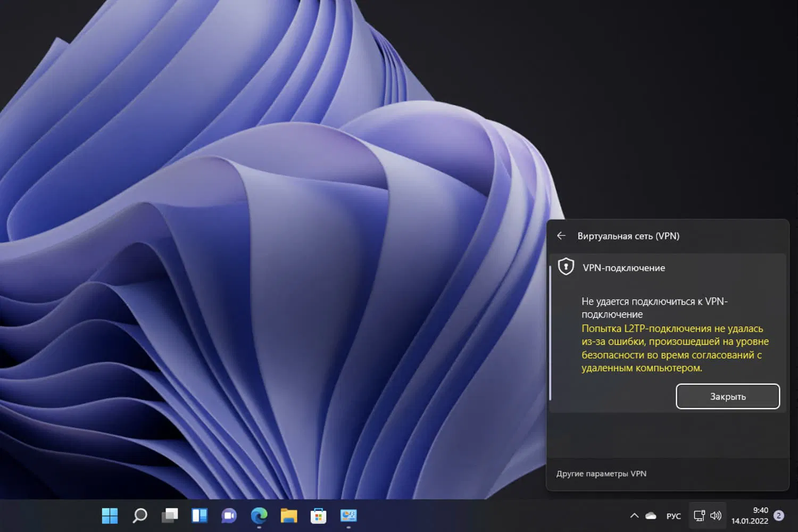Open Microsoft Store from the taskbar
This screenshot has height=532, width=798.
click(319, 516)
